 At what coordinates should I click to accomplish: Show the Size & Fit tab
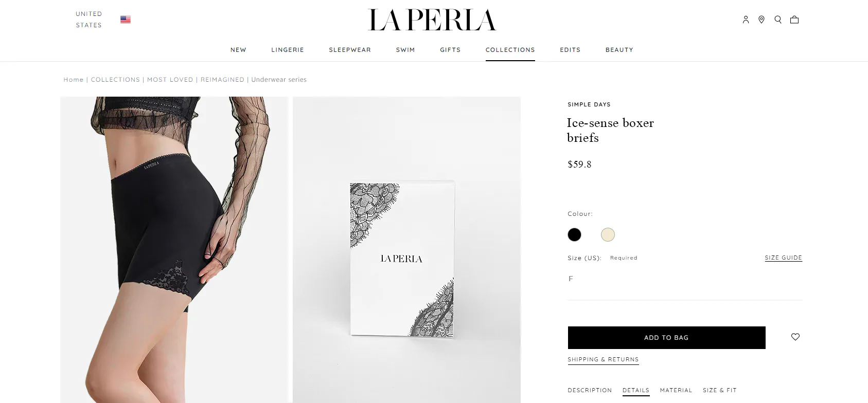pos(719,390)
